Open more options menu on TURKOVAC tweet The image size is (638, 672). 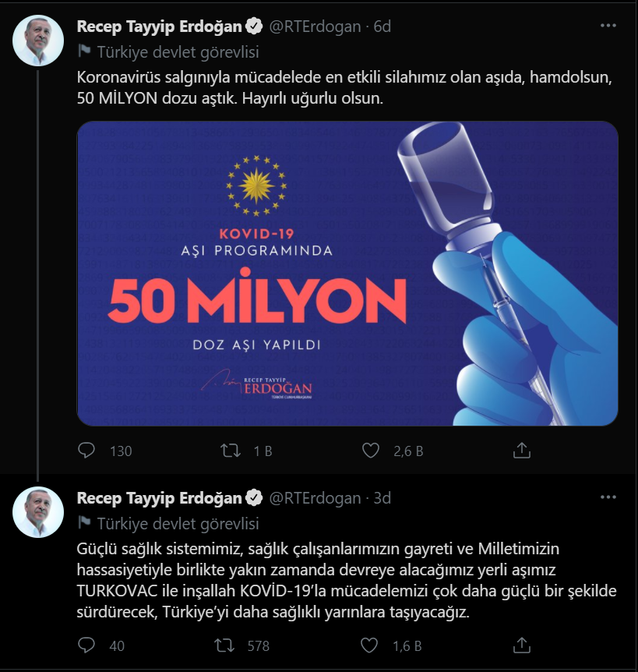(x=608, y=497)
